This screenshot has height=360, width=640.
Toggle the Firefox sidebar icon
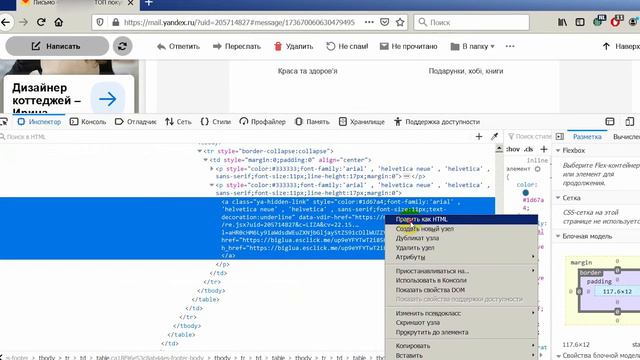point(580,22)
